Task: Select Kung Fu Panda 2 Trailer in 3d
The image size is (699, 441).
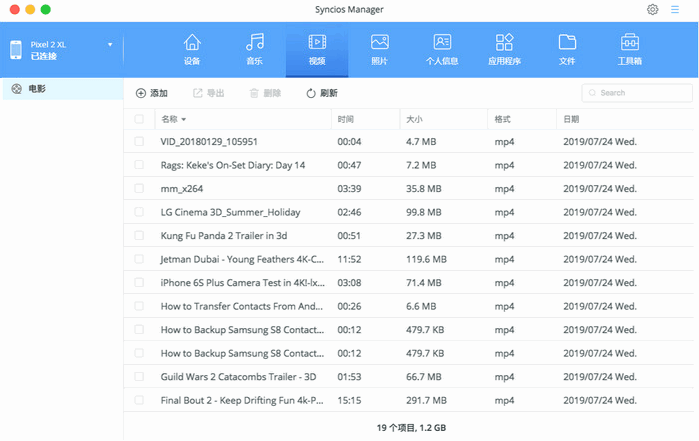Action: pos(224,236)
